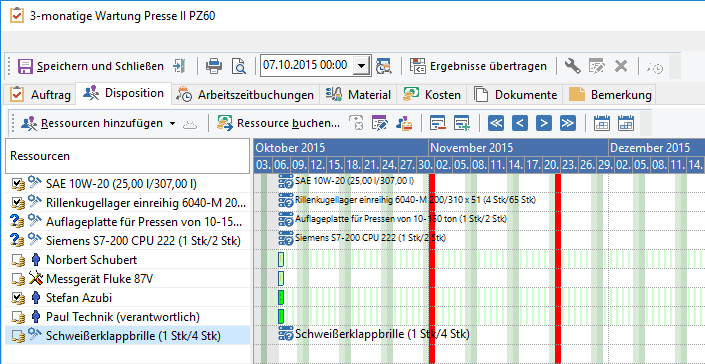Select SAE 10W-20 (25,00 l/307,00 l) resource
The image size is (705, 364).
[128, 183]
